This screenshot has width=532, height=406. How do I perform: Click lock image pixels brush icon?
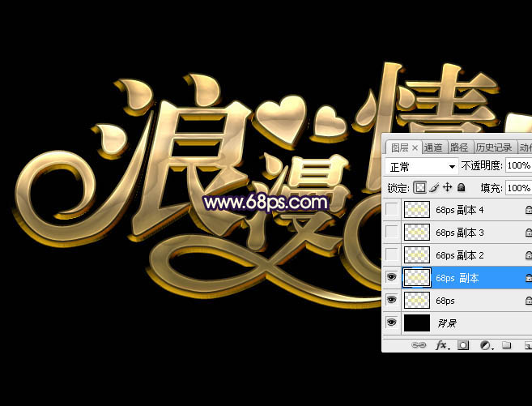[434, 187]
